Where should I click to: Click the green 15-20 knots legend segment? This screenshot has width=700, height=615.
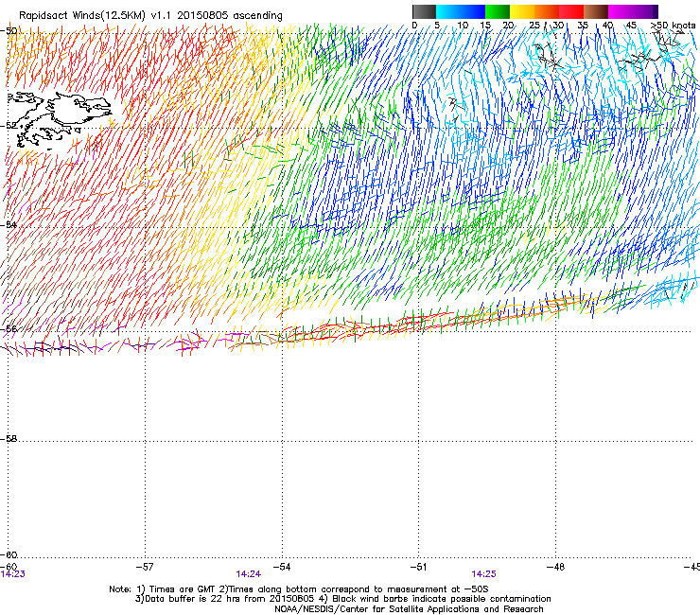(x=498, y=11)
